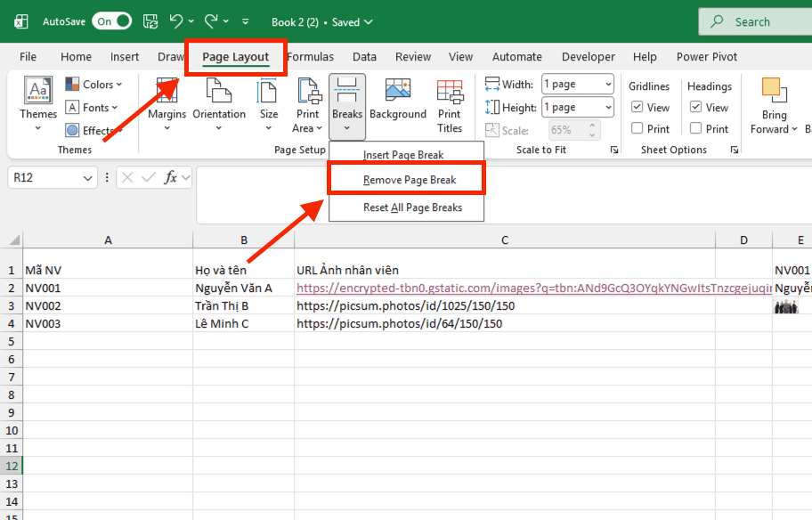
Task: Open the Margins options
Action: 166,104
